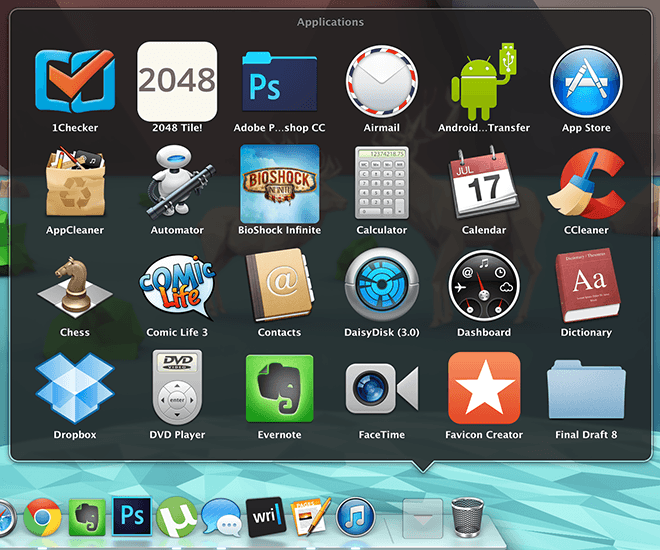Launch CCleaner

point(587,183)
